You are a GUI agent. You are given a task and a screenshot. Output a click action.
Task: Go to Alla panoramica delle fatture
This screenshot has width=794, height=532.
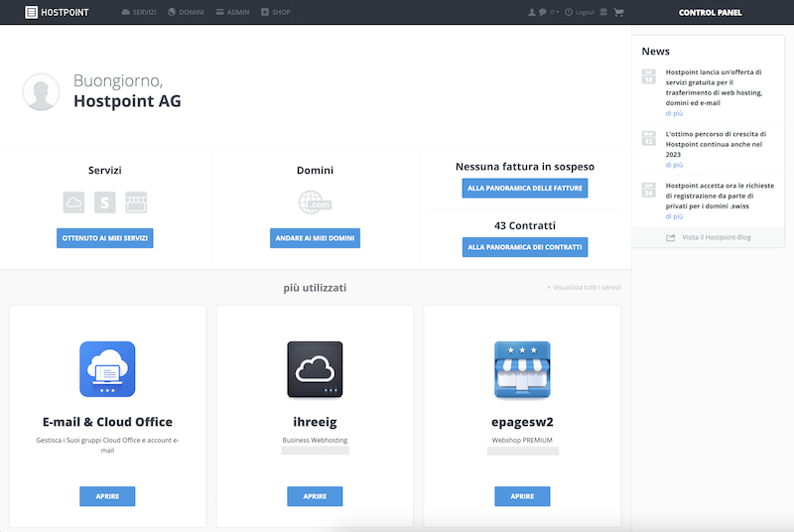coord(525,188)
